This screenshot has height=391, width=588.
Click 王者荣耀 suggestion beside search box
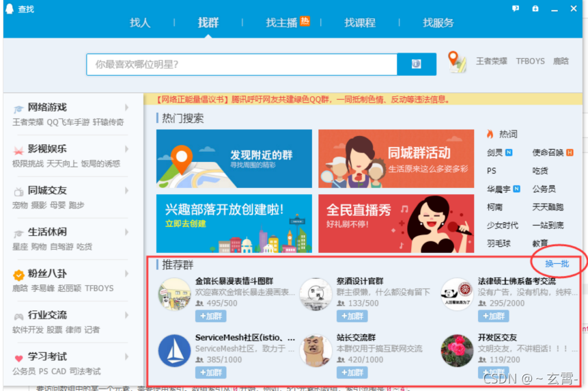(491, 61)
